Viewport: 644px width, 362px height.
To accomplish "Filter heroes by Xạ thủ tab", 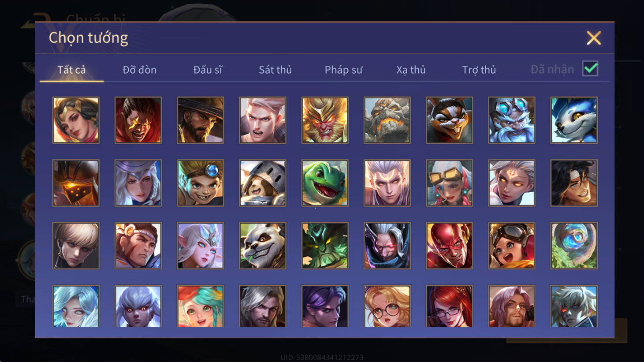I will pyautogui.click(x=411, y=70).
